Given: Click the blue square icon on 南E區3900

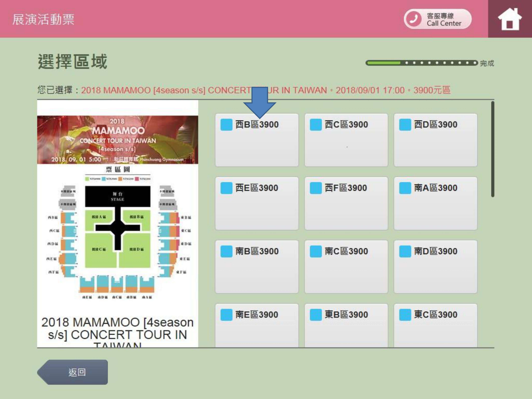Looking at the screenshot, I should point(226,315).
